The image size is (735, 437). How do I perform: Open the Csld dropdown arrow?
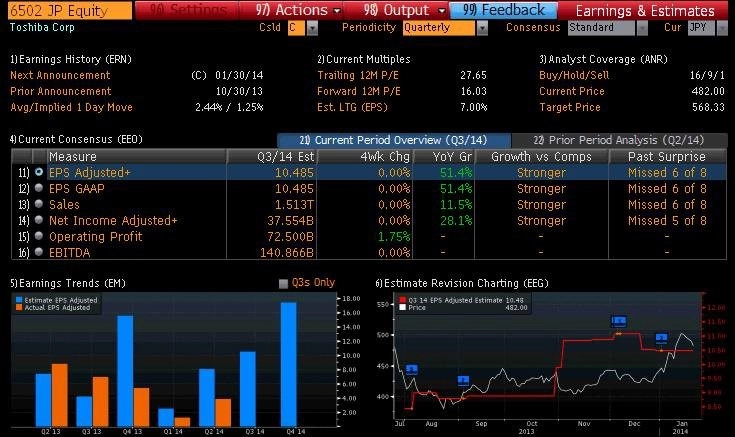[312, 28]
